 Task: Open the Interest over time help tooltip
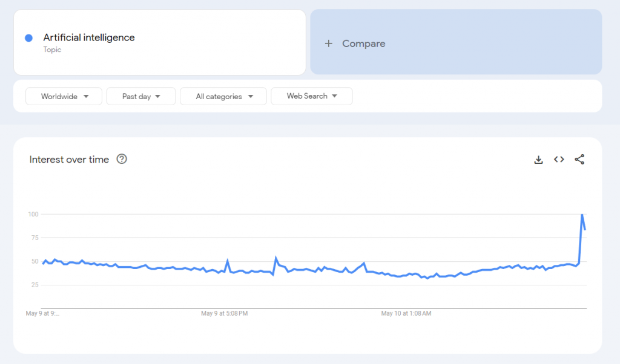(122, 159)
